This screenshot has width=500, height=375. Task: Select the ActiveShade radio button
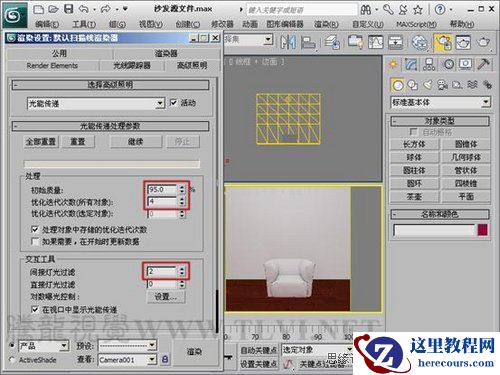12,360
